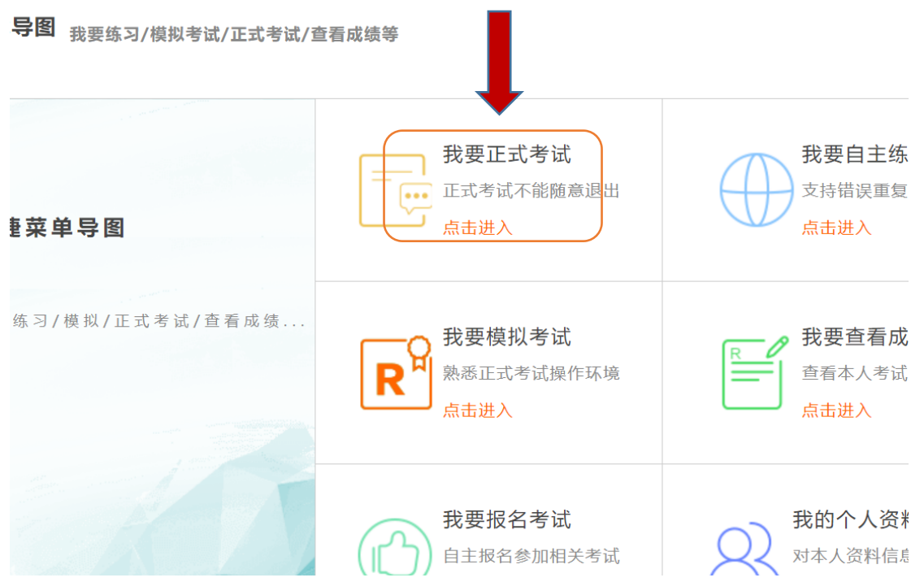Click the 自主报名参加相关考试 description text

coord(531,556)
